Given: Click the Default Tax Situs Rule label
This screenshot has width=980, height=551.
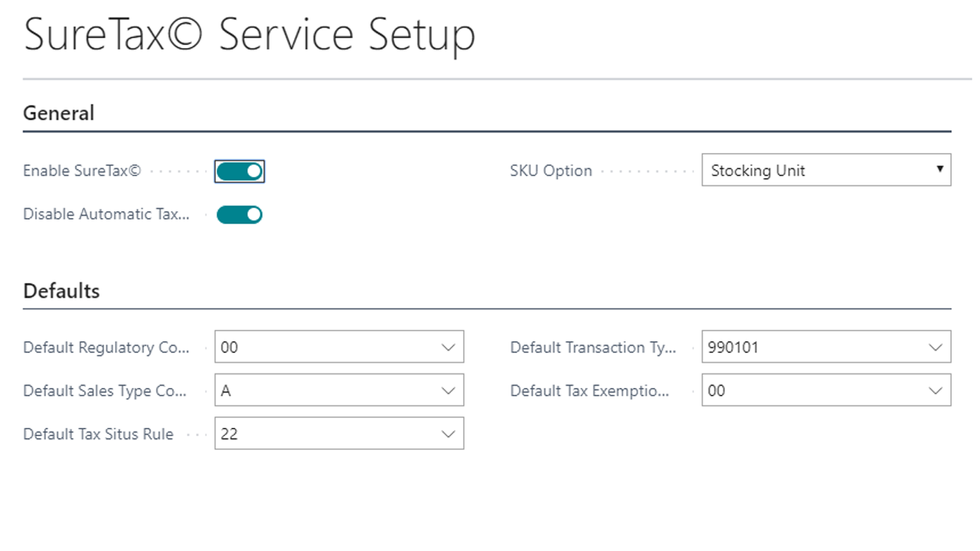Looking at the screenshot, I should [x=98, y=435].
